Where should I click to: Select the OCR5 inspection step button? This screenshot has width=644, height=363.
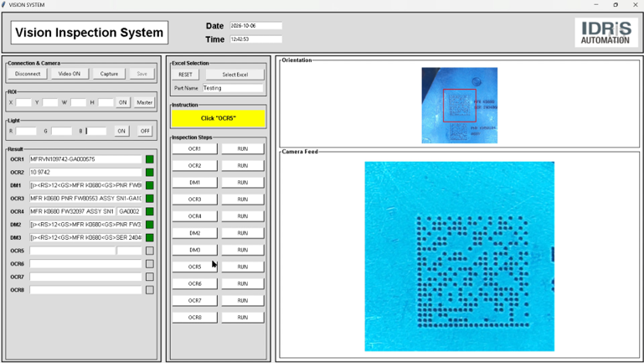(194, 267)
